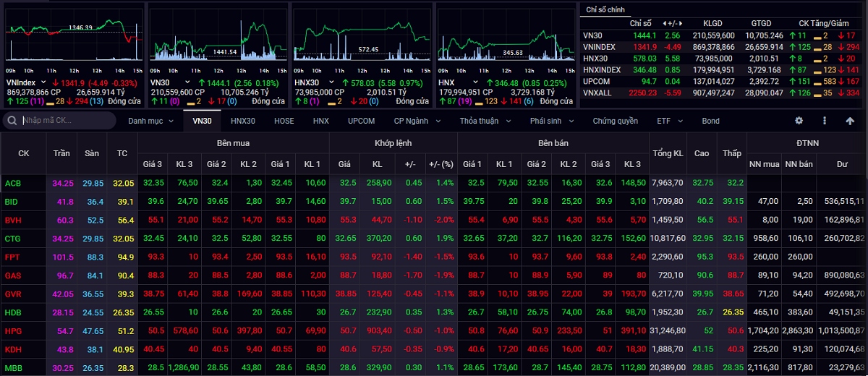Screen dimensions: 868x376
Task: Expand the CP Ngành dropdown
Action: [420, 121]
